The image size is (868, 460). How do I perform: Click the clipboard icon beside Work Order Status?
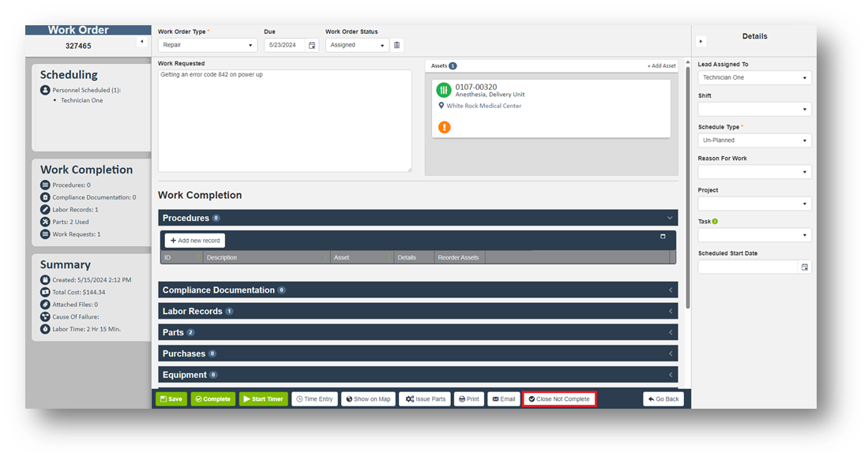coord(396,46)
